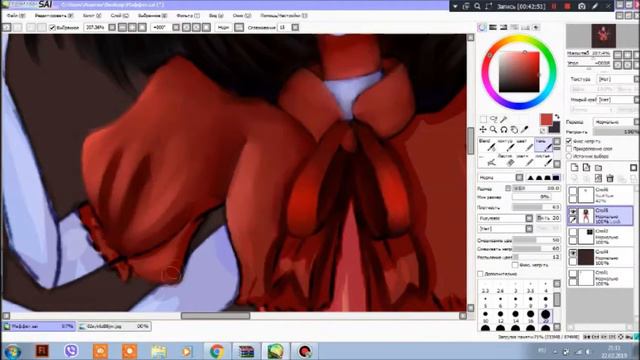Open Chrome from the Windows taskbar

[x=217, y=351]
